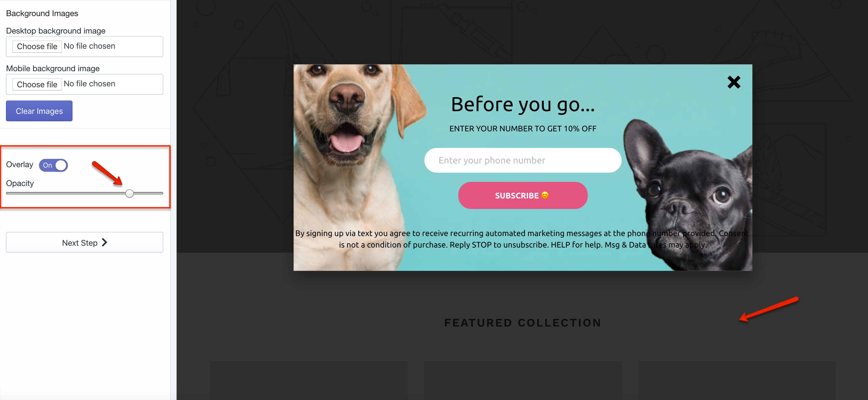Click the Mobile 'No file chosen' field

pyautogui.click(x=89, y=84)
